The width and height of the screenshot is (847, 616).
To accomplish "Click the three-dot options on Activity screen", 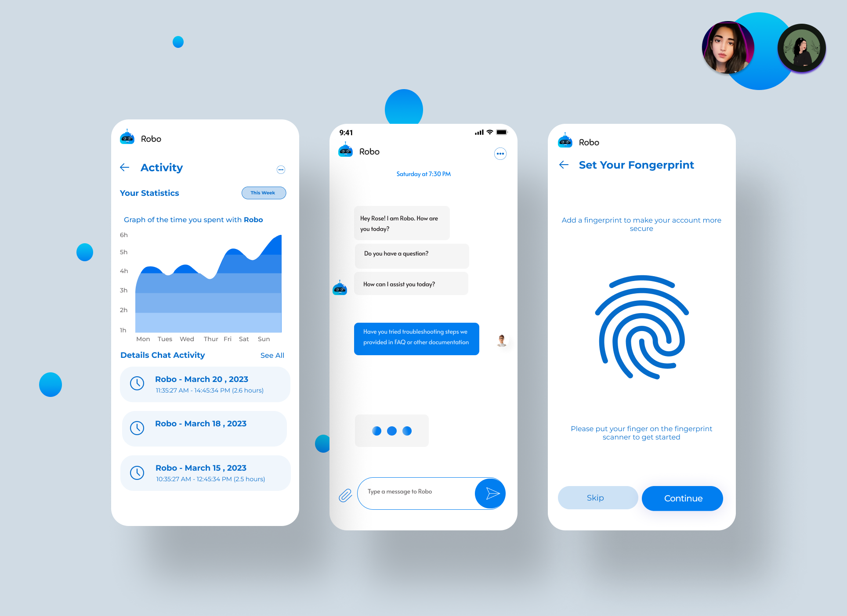I will pyautogui.click(x=281, y=169).
